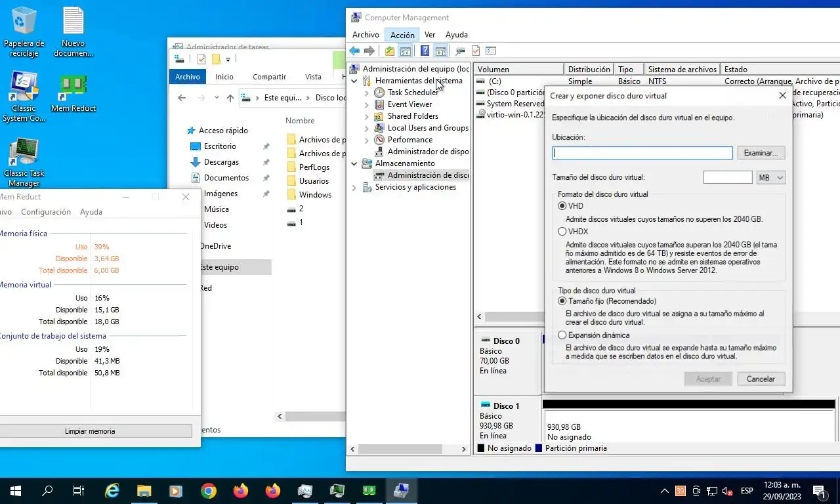Screen dimensions: 840x504
Task: Select Shared Folders in the console tree
Action: (x=413, y=116)
